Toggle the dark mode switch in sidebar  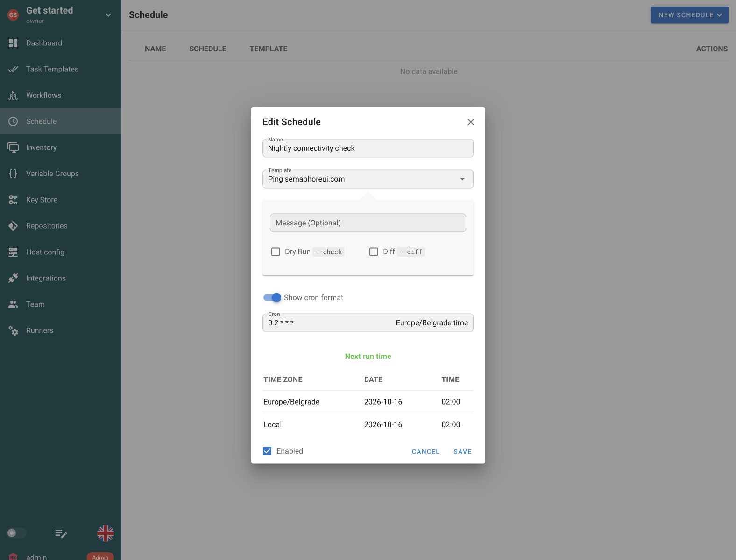pos(16,533)
